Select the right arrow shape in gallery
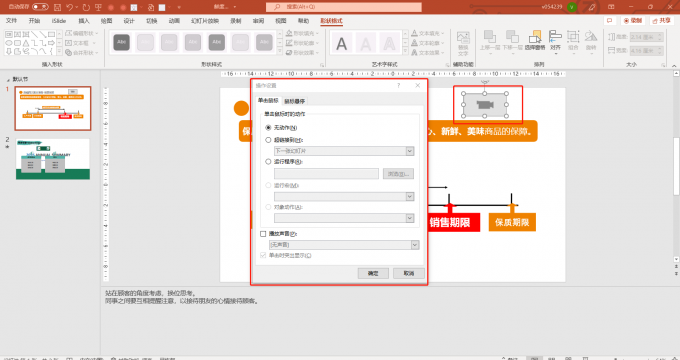The height and width of the screenshot is (360, 680). (52, 43)
